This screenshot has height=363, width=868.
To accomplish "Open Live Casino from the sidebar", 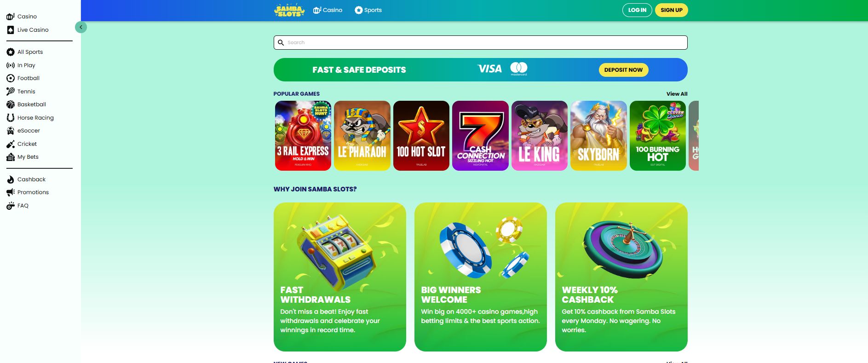I will [28, 30].
